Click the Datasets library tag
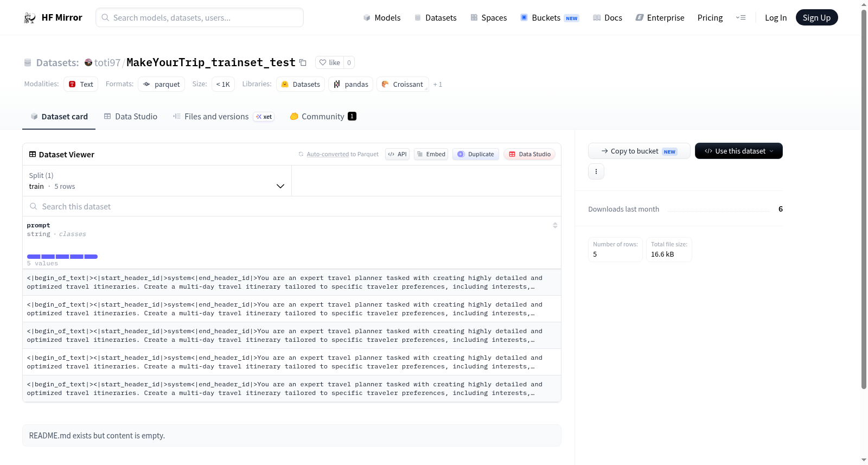868x465 pixels. click(301, 84)
